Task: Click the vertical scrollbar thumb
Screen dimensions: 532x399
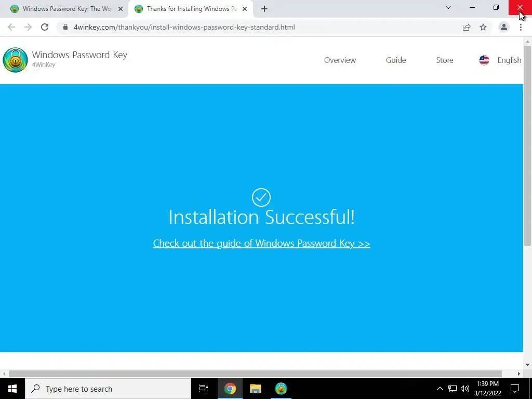Action: point(528,145)
